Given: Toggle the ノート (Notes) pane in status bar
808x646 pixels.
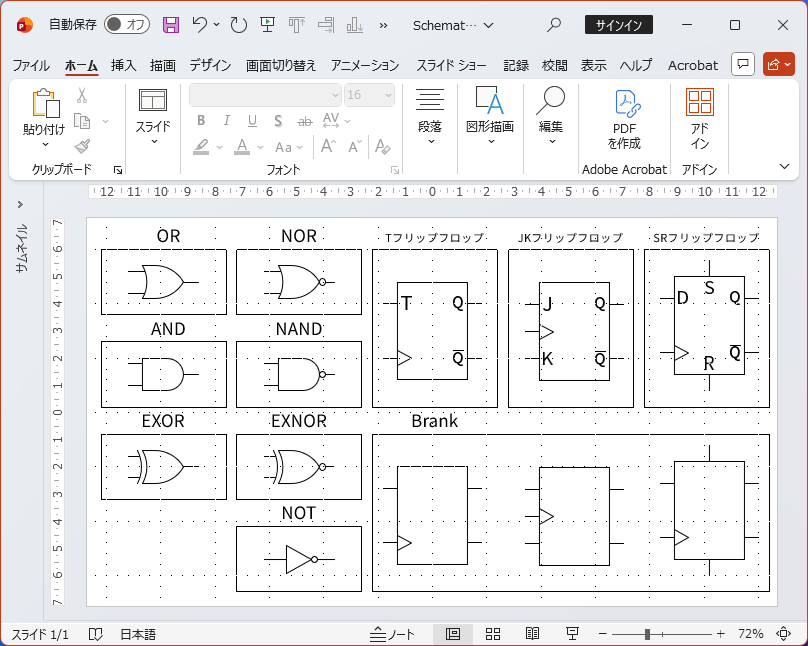Looking at the screenshot, I should (x=392, y=634).
